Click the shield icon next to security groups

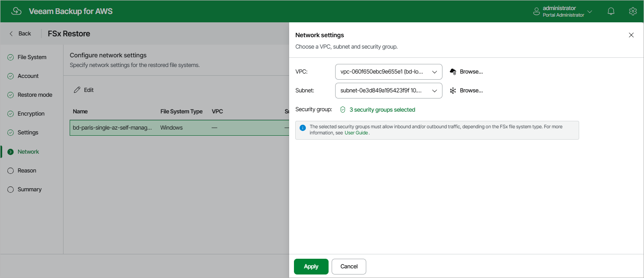[x=343, y=110]
